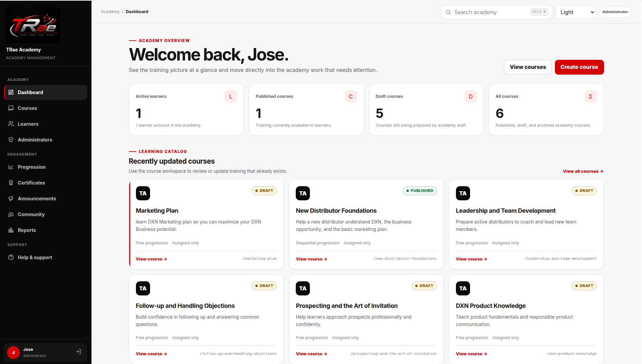The image size is (642, 364).
Task: Click the L badge on Active learners card
Action: [x=231, y=96]
